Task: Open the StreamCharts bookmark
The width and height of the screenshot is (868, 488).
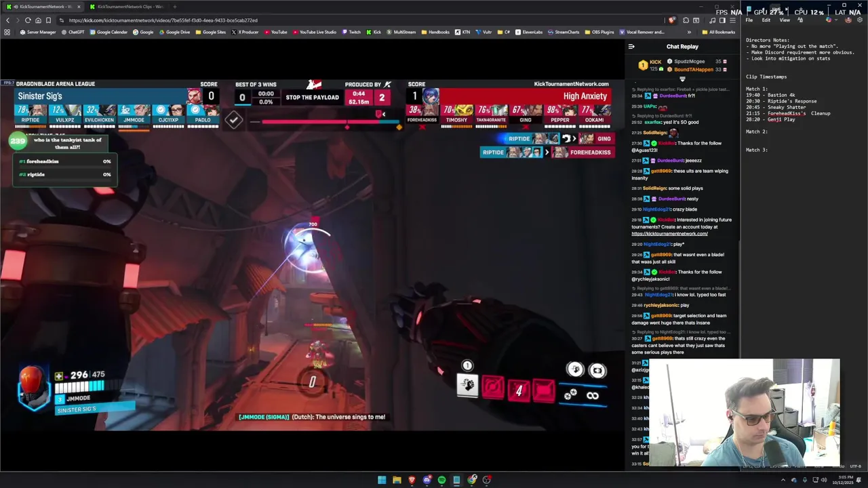Action: coord(564,32)
